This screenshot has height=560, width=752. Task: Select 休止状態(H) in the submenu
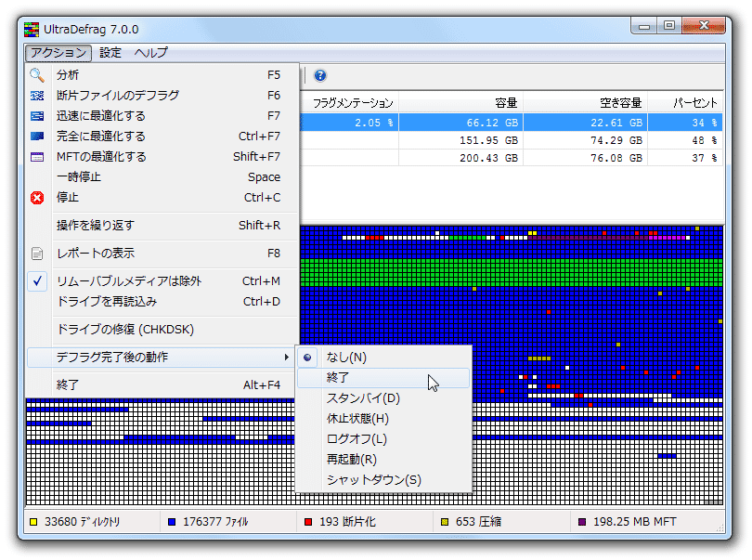coord(383,419)
